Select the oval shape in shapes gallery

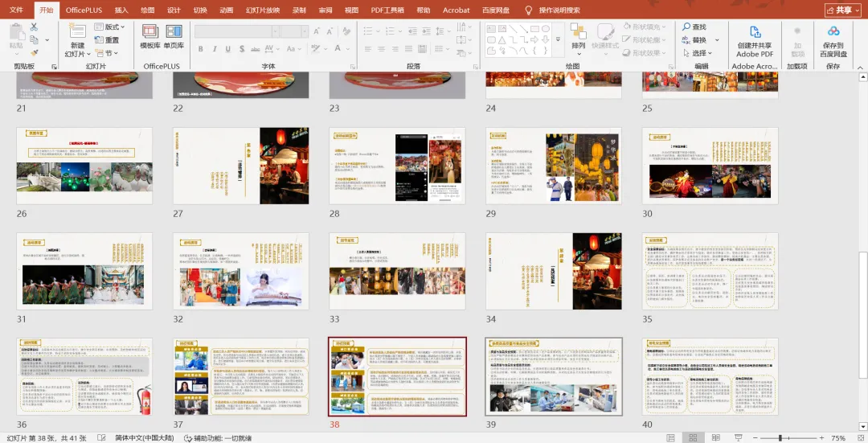pos(545,29)
